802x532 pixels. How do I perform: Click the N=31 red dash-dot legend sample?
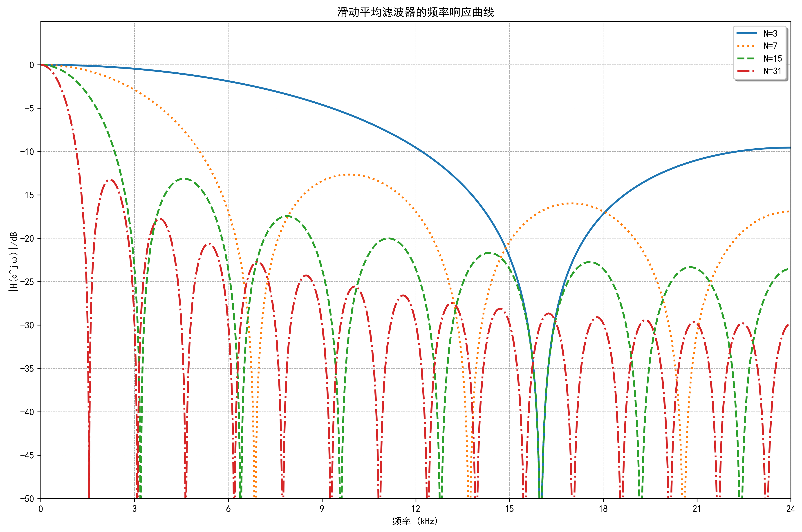(x=746, y=71)
